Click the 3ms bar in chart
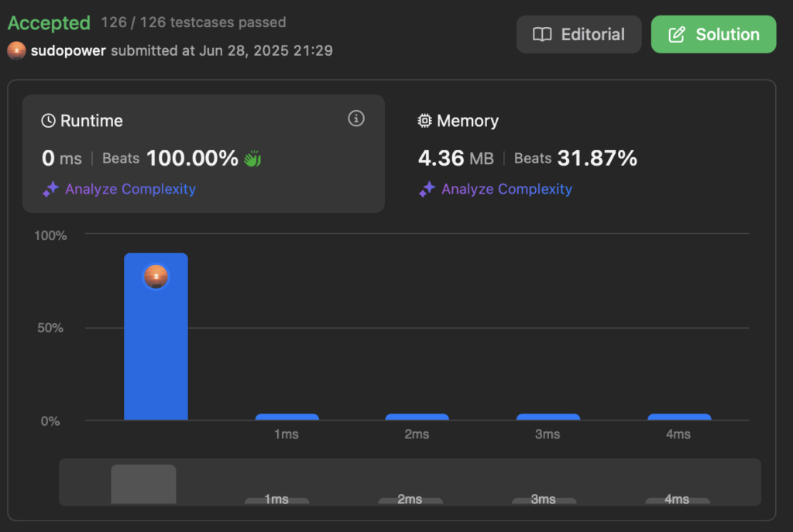Screen dimensions: 793x532 point(548,417)
